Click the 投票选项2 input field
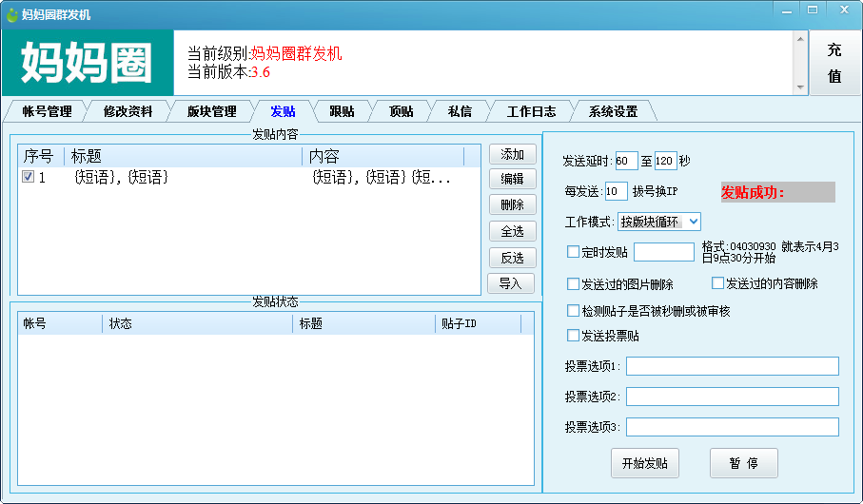863x504 pixels. [x=733, y=397]
